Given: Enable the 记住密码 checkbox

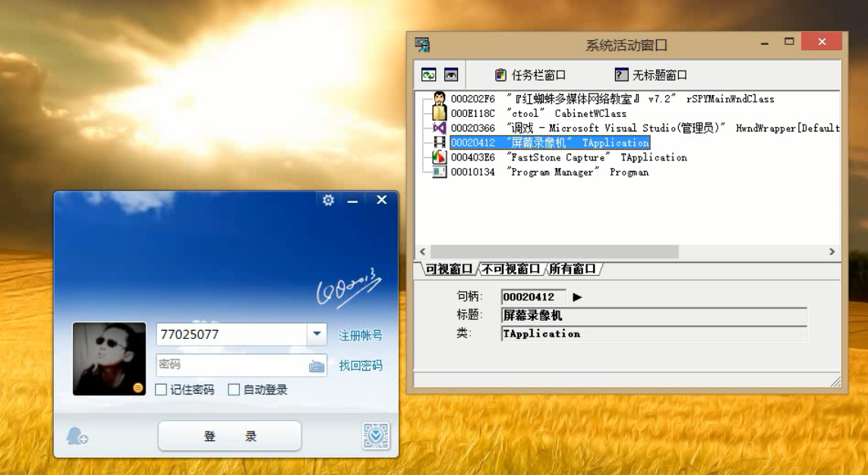Looking at the screenshot, I should click(162, 390).
